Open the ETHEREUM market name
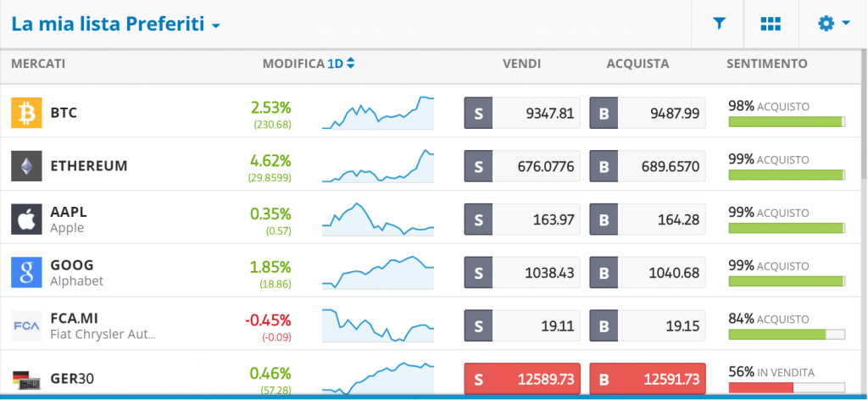The height and width of the screenshot is (400, 868). pyautogui.click(x=89, y=166)
